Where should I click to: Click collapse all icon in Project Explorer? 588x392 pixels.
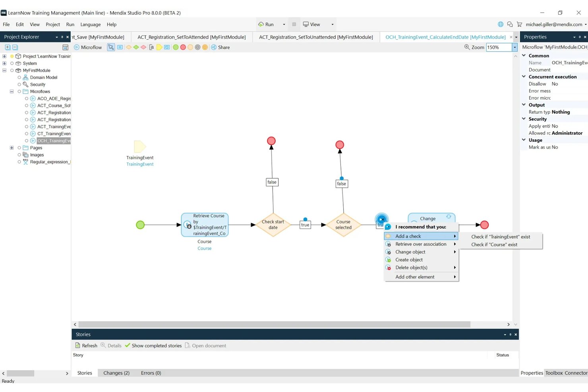[15, 47]
